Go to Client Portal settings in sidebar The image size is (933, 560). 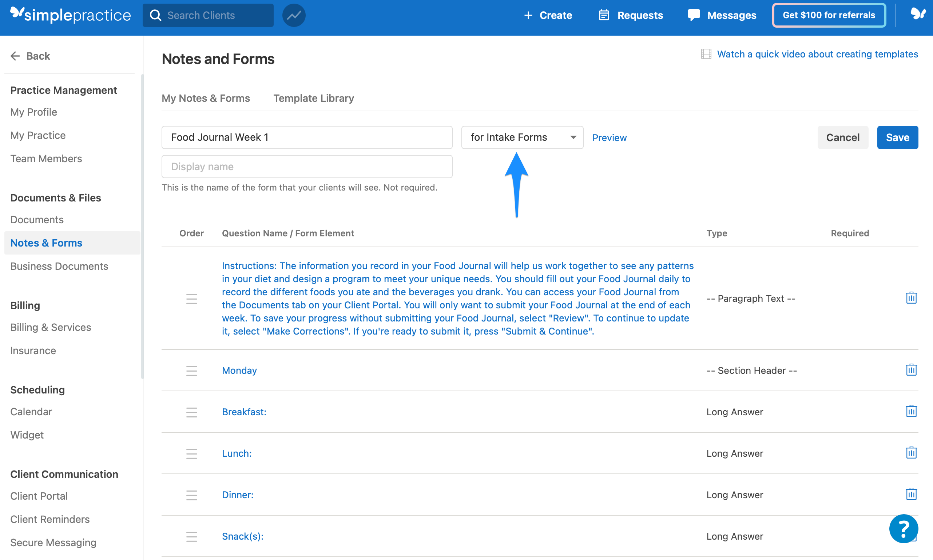pos(39,496)
